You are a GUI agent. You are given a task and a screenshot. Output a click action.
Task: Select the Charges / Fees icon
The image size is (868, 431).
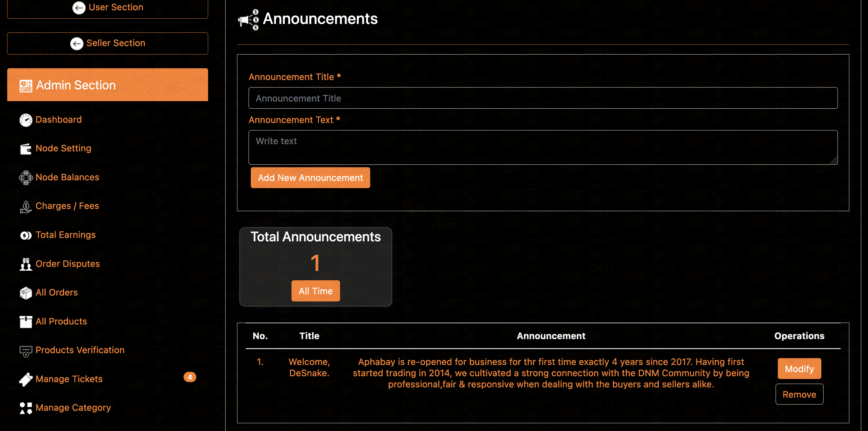click(x=26, y=206)
